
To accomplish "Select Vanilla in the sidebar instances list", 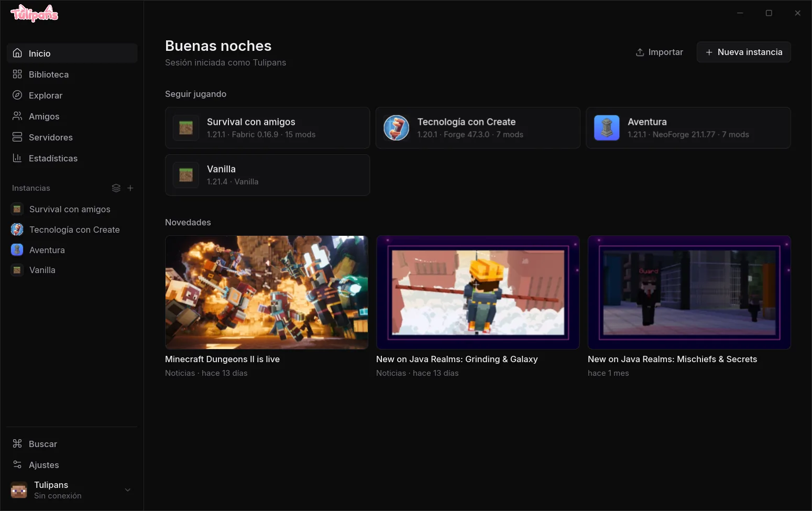I will tap(72, 270).
